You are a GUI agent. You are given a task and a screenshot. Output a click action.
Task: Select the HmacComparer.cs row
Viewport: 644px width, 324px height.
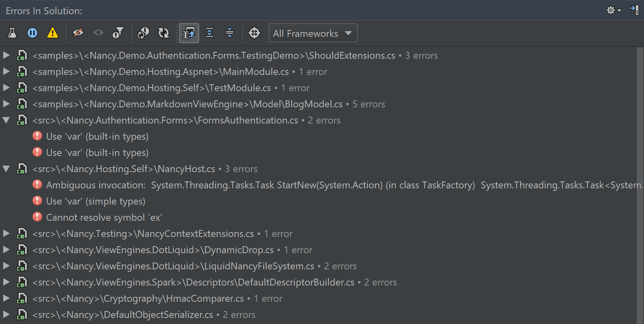pos(318,298)
